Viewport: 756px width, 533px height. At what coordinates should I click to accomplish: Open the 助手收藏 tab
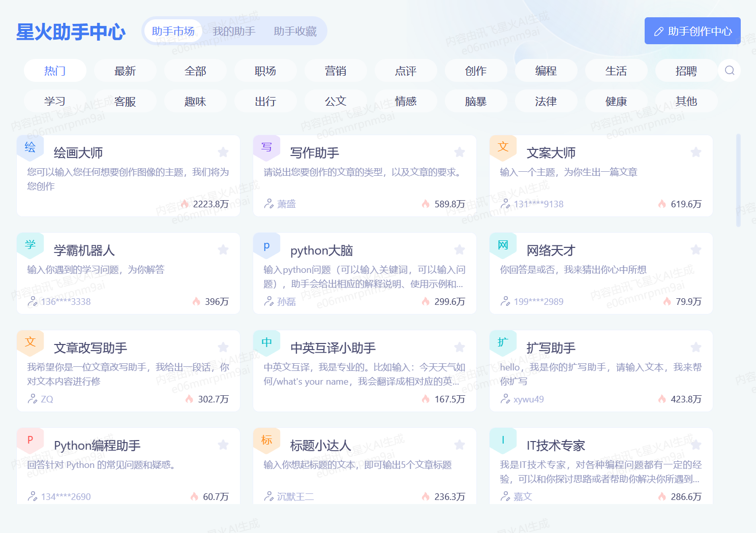pos(295,32)
